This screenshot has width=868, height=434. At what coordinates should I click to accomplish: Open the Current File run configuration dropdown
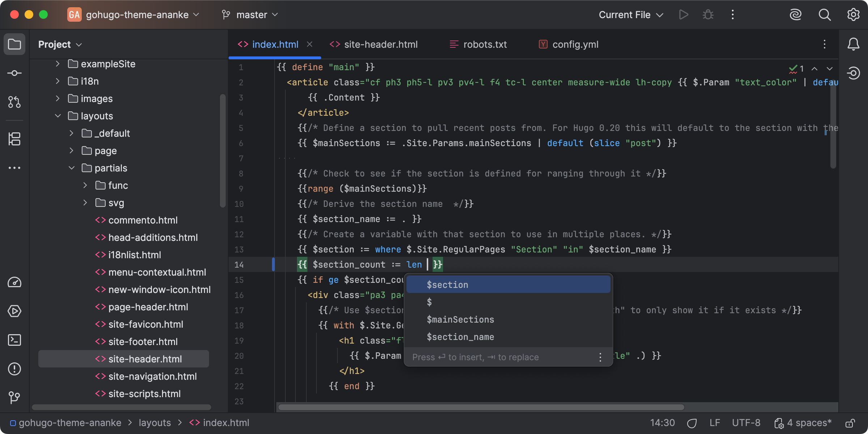coord(631,14)
